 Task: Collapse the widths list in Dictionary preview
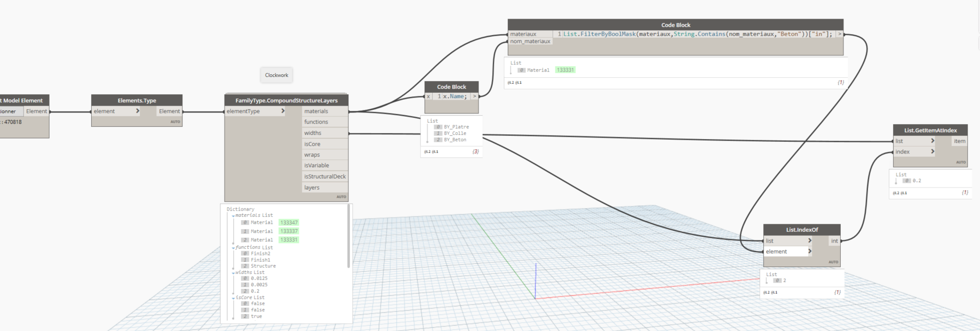[233, 273]
